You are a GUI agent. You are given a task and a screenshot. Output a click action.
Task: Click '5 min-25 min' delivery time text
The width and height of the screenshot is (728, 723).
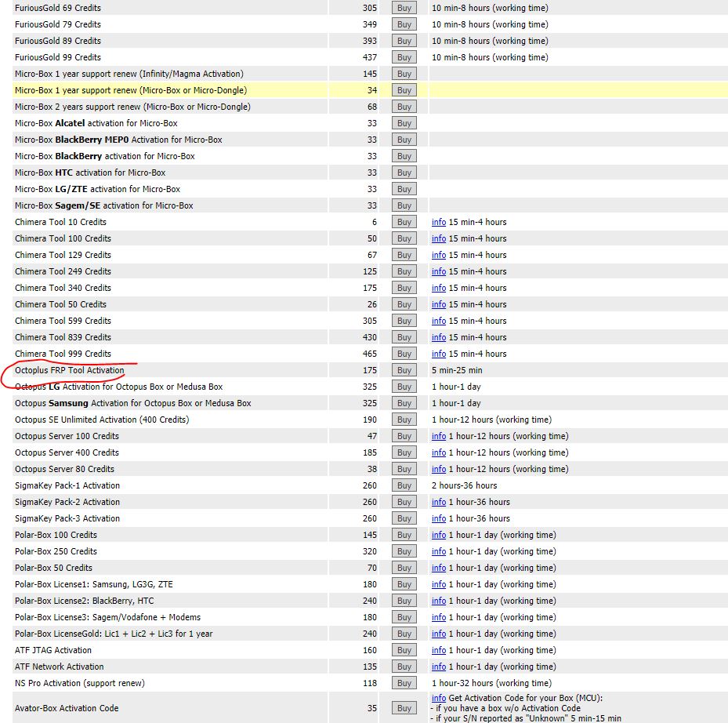pos(457,370)
